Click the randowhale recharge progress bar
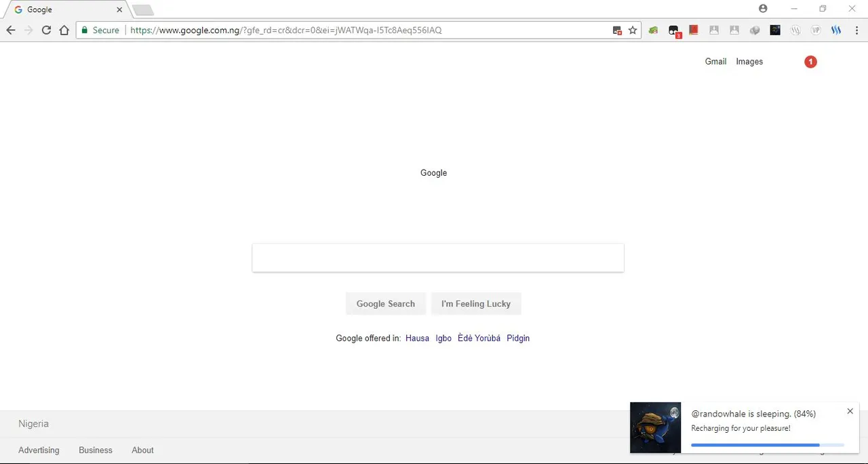This screenshot has width=868, height=464. pos(768,445)
